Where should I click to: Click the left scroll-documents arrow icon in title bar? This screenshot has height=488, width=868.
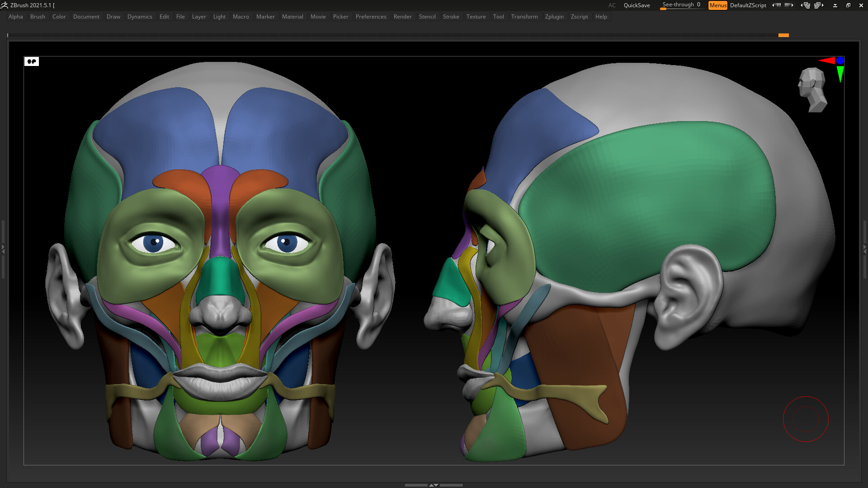click(777, 5)
